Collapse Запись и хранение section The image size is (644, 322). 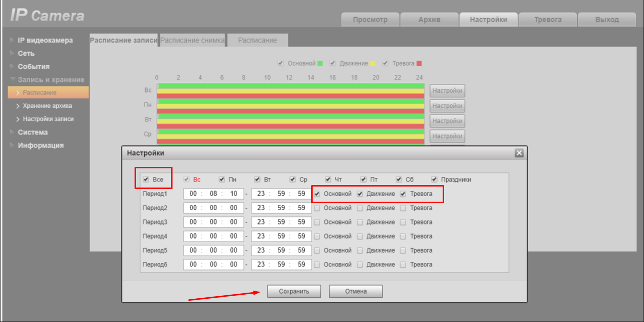coord(51,79)
